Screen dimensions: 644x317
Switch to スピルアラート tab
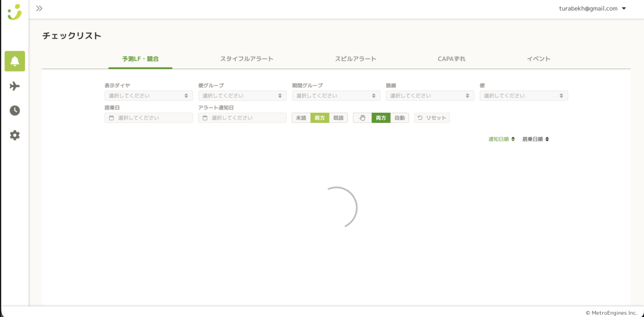356,59
